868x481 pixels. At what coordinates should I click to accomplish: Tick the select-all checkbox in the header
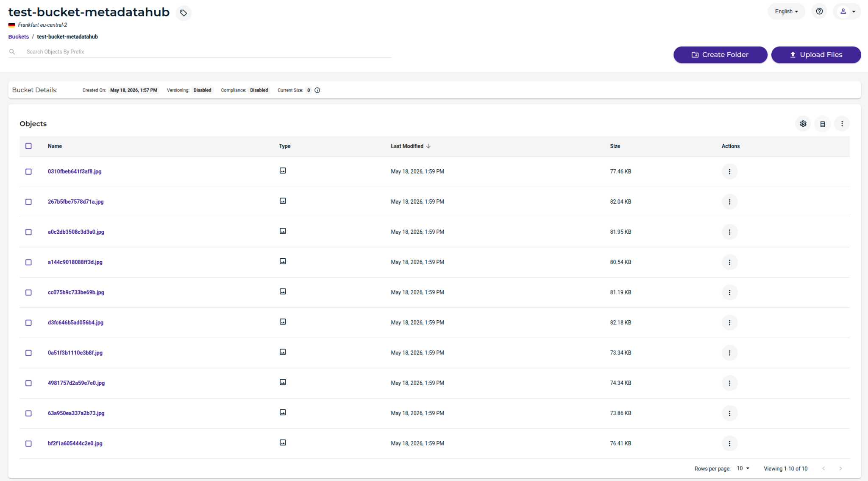pos(28,146)
